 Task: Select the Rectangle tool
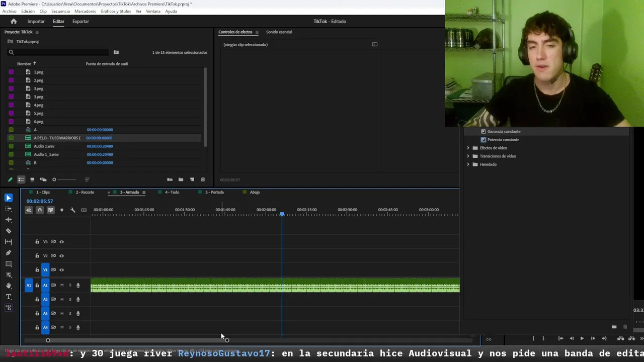pos(9,264)
